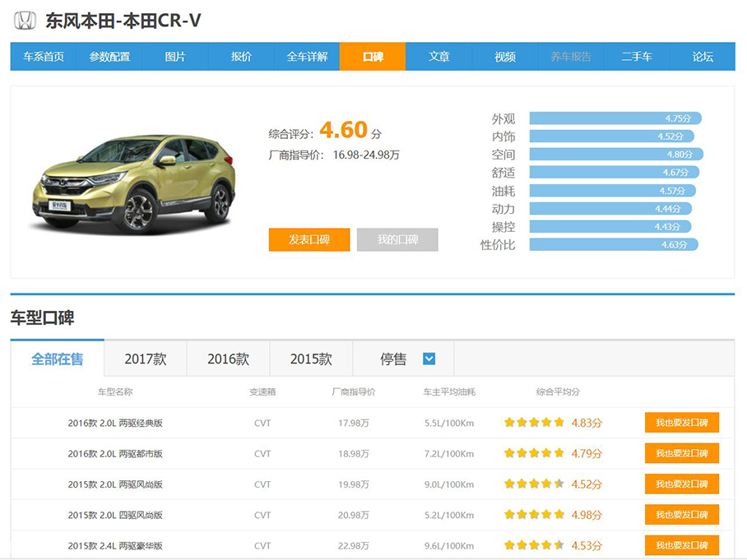Click the 视频 navigation tab
Screen dimensions: 747x560
[505, 57]
